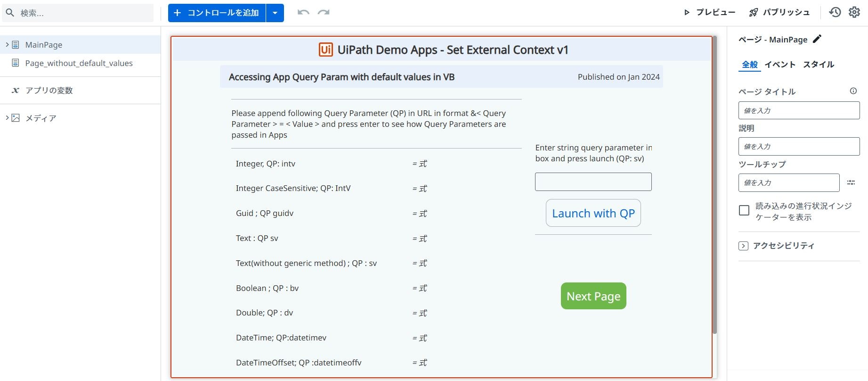Click the MainPage page icon
The height and width of the screenshot is (381, 868).
point(16,45)
